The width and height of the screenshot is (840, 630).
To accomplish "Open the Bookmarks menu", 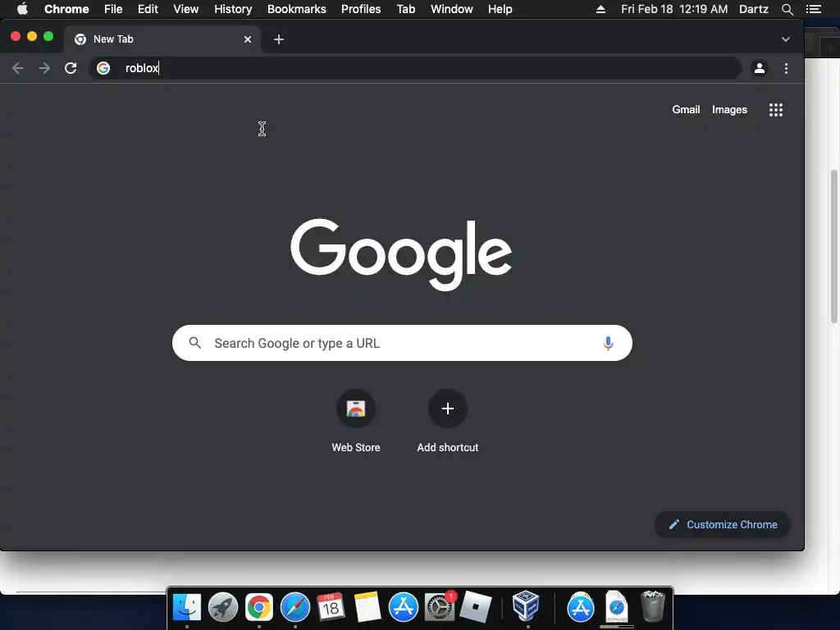I will coord(297,9).
